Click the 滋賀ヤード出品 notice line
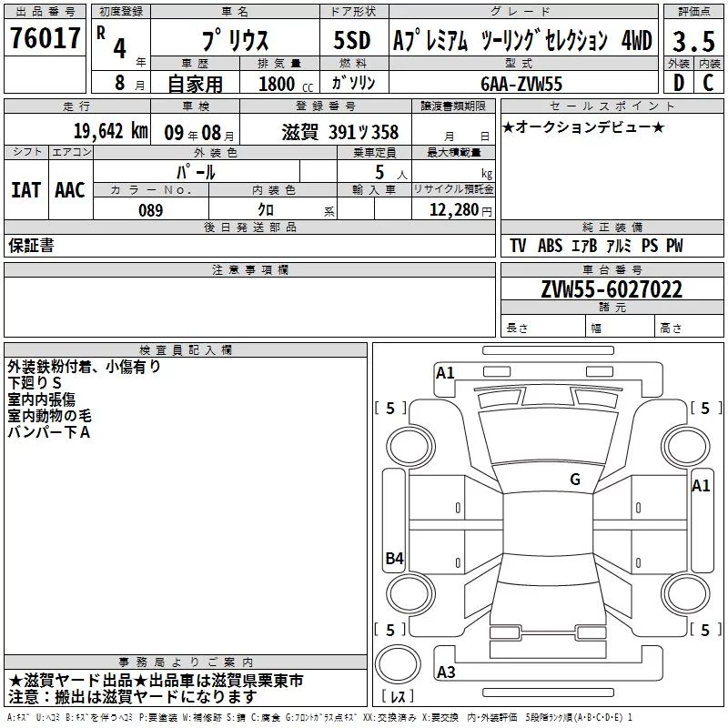The height and width of the screenshot is (728, 728). [156, 681]
